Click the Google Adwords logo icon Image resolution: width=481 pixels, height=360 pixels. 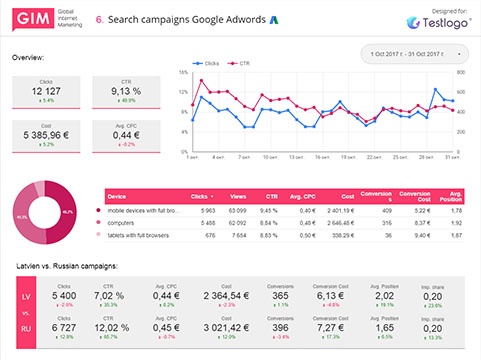tap(274, 20)
